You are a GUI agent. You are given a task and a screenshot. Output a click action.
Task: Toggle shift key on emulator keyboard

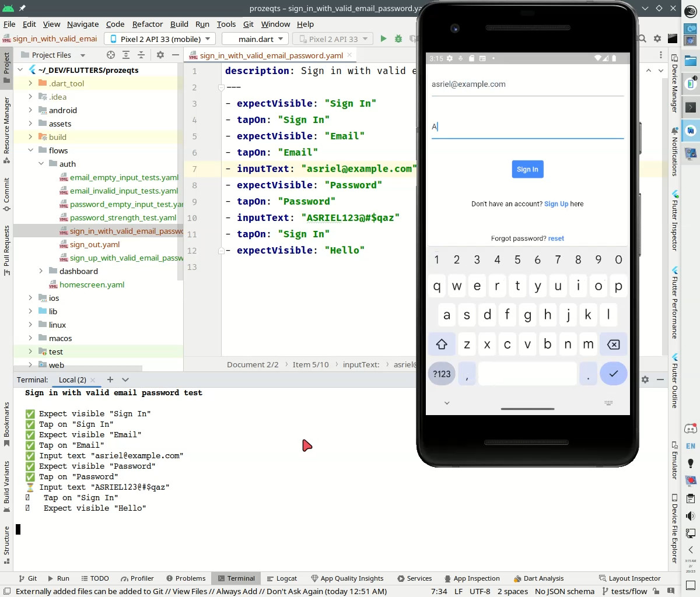click(442, 345)
